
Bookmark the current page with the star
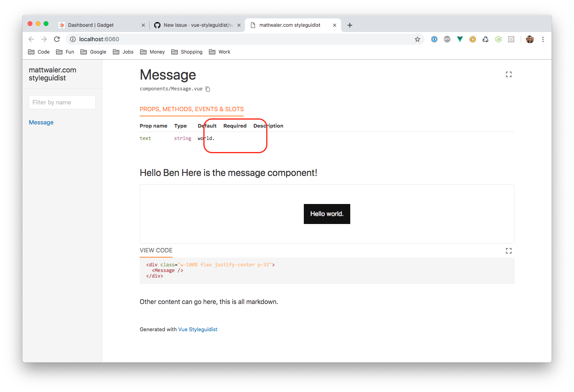[417, 39]
